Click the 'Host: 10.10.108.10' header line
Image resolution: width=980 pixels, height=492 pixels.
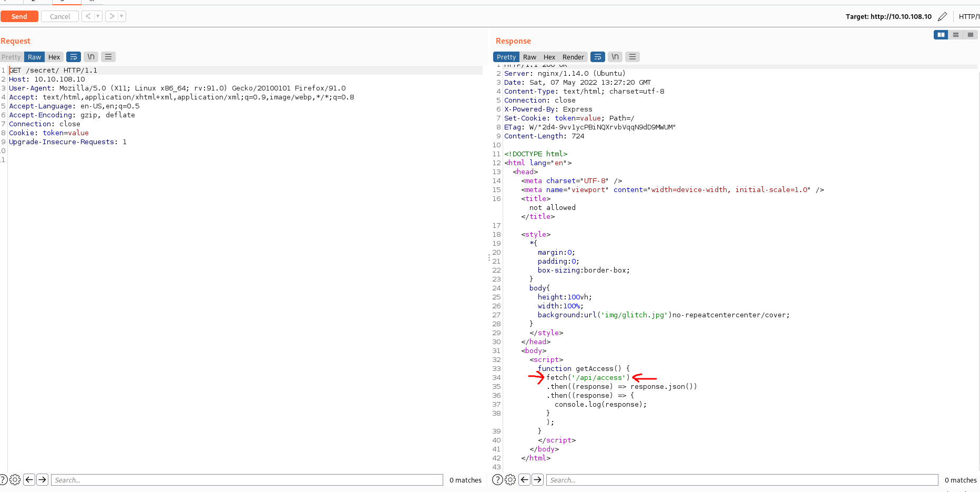[47, 79]
